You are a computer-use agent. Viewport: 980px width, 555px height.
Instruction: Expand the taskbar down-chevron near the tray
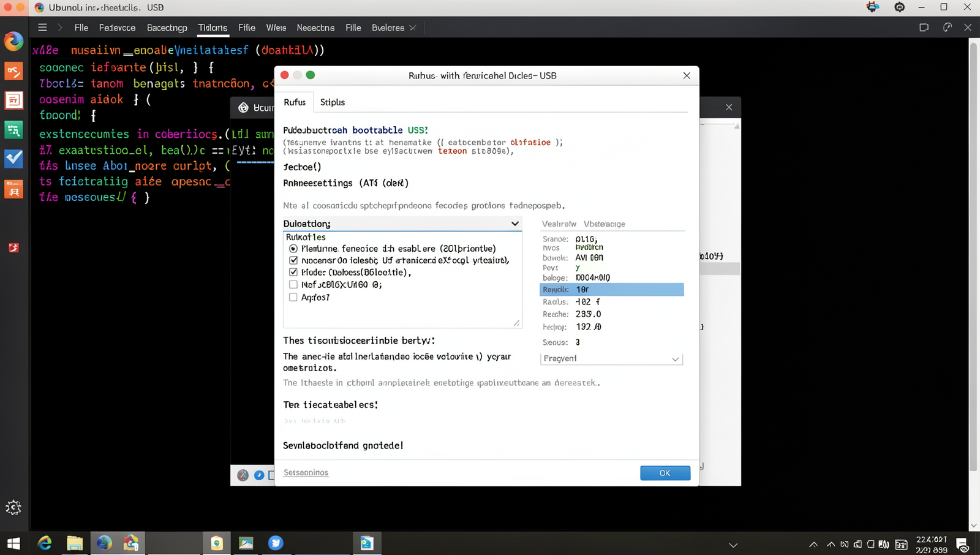[733, 545]
